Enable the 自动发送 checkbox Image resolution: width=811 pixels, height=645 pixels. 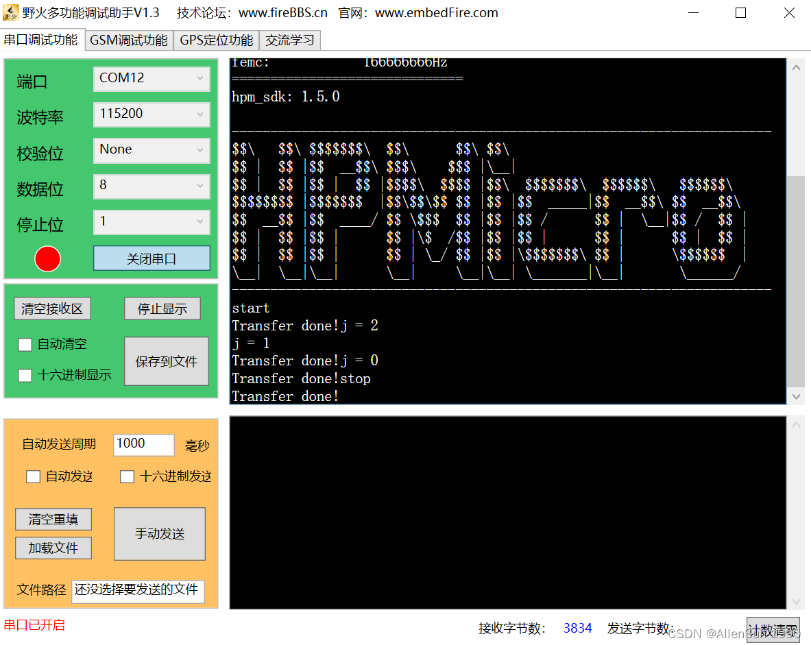[x=33, y=477]
